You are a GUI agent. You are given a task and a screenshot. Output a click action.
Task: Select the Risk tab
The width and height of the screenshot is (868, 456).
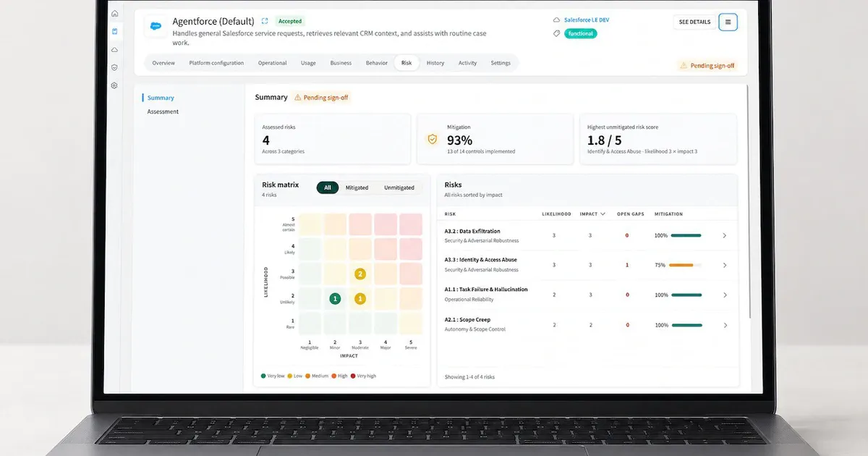[407, 63]
